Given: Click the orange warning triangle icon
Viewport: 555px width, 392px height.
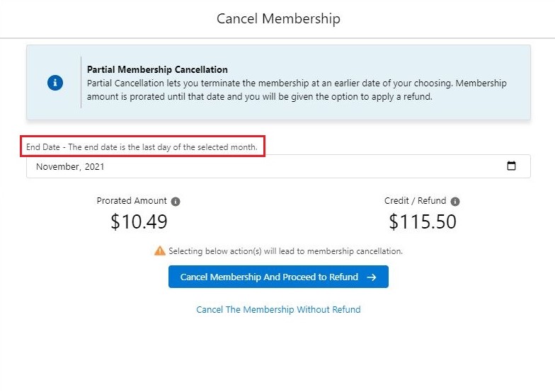Looking at the screenshot, I should click(160, 250).
